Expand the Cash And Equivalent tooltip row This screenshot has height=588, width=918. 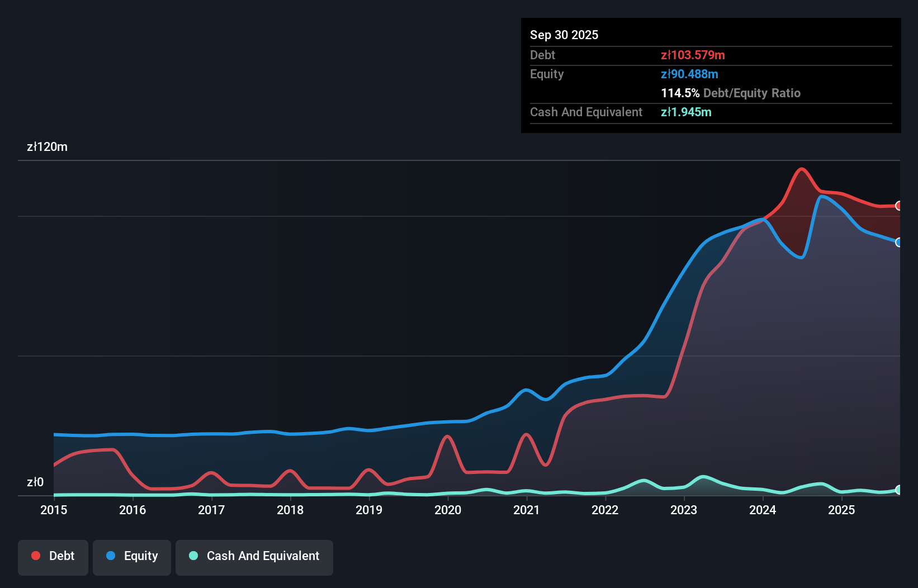tap(687, 112)
